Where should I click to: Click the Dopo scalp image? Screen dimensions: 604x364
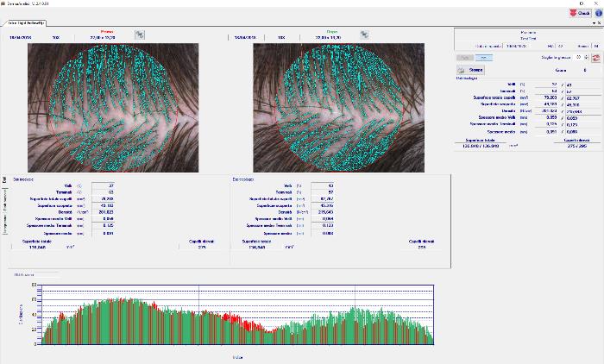(x=337, y=107)
